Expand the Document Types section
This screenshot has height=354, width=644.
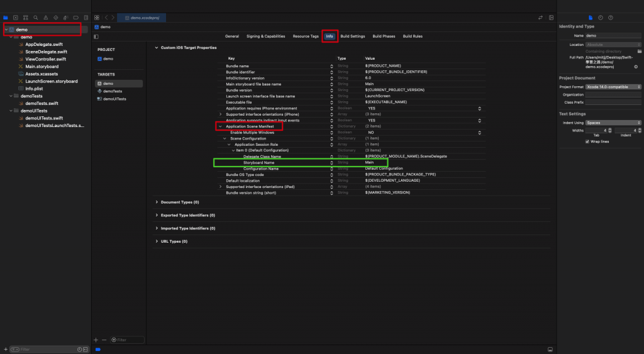(x=157, y=202)
